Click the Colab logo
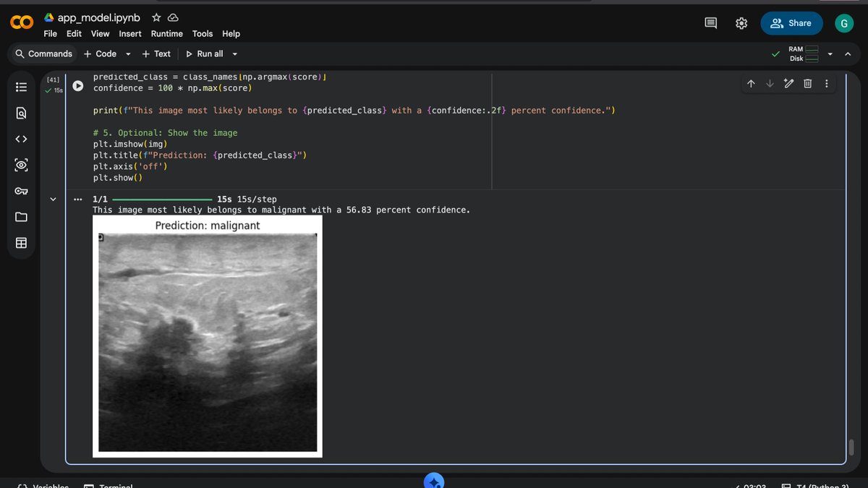Screen dimensions: 868x488 (22, 23)
